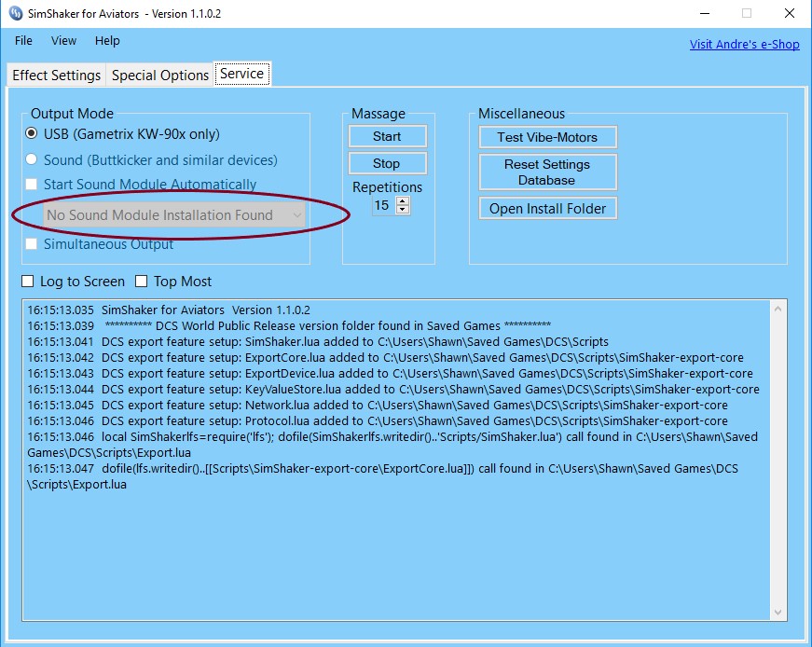This screenshot has width=812, height=647.
Task: Click Reset Settings Database button
Action: point(547,172)
